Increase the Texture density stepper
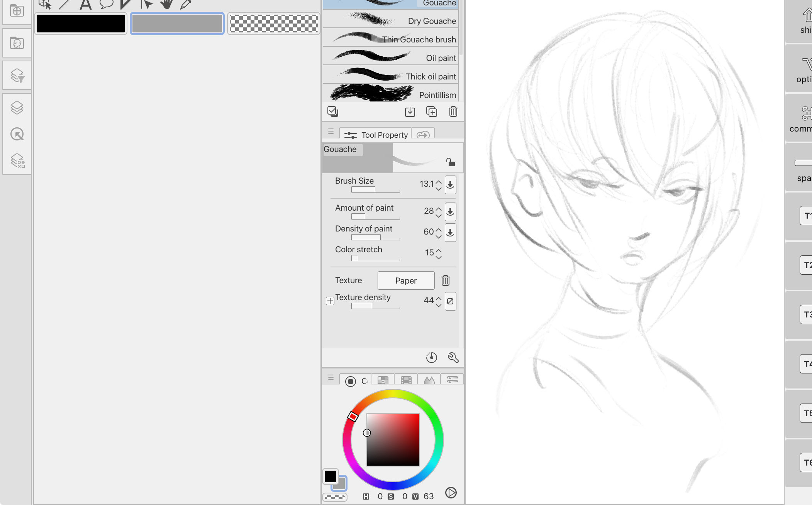Screen dimensions: 812x505 (439, 298)
